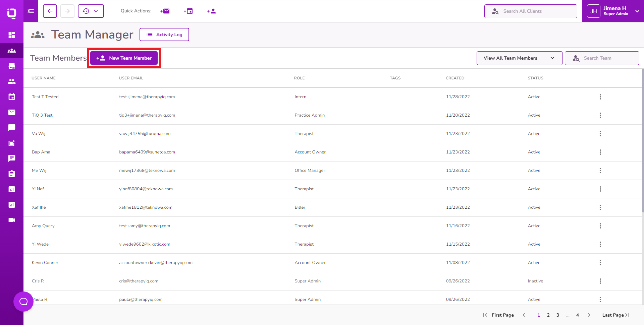The image size is (644, 325).
Task: Expand the history chevron next to clock icon
Action: click(x=96, y=11)
